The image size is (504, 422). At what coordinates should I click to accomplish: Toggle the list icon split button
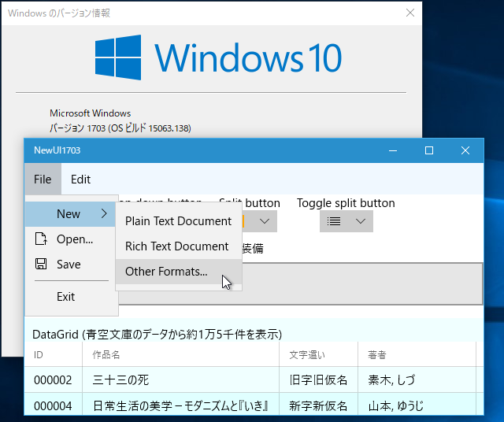[x=334, y=221]
